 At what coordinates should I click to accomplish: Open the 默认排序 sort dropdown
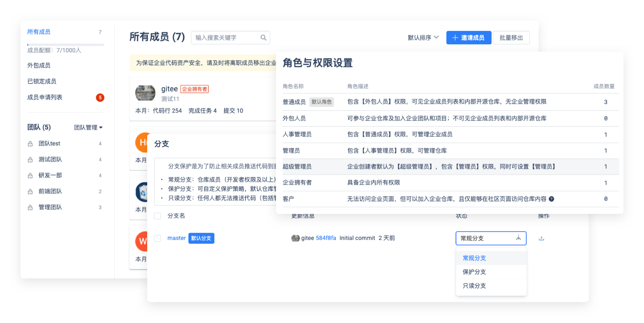(x=423, y=38)
